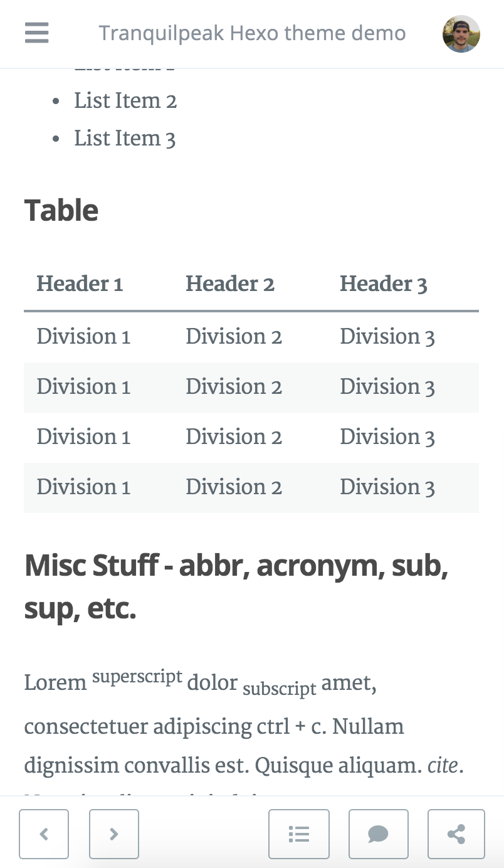Navigate to previous post with left chevron
The width and height of the screenshot is (504, 868).
(x=44, y=834)
